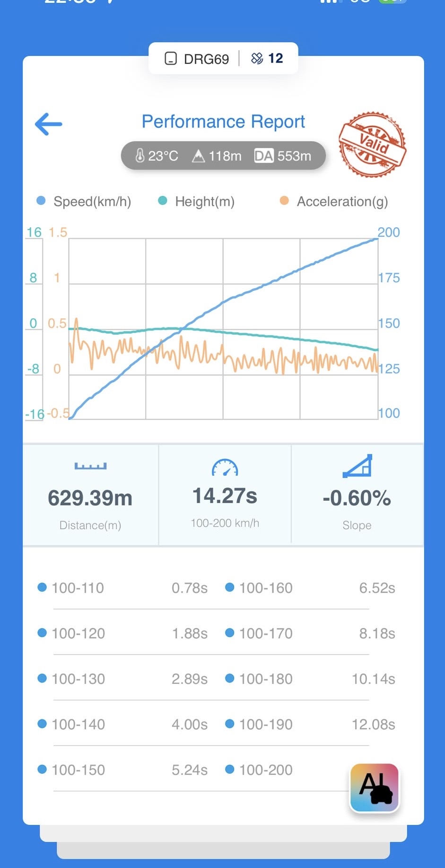Select the 100-110 split row
The height and width of the screenshot is (868, 445).
[x=122, y=588]
